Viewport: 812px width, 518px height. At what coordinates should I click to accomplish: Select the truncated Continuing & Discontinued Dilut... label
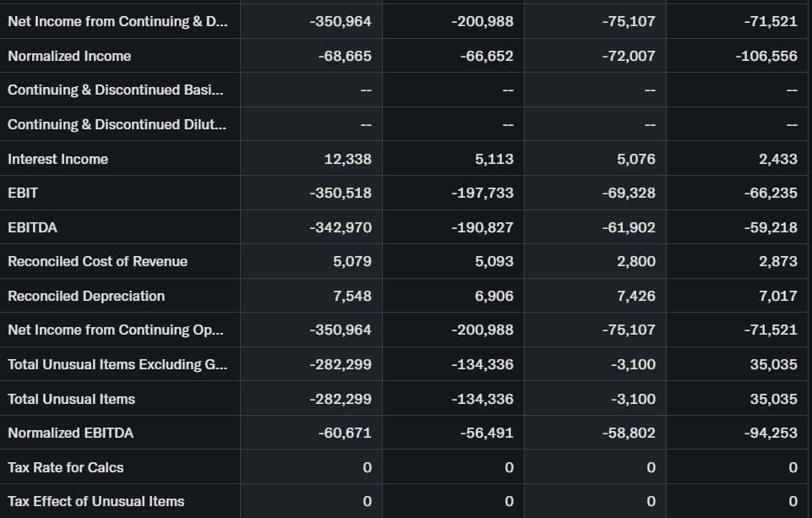(x=117, y=124)
